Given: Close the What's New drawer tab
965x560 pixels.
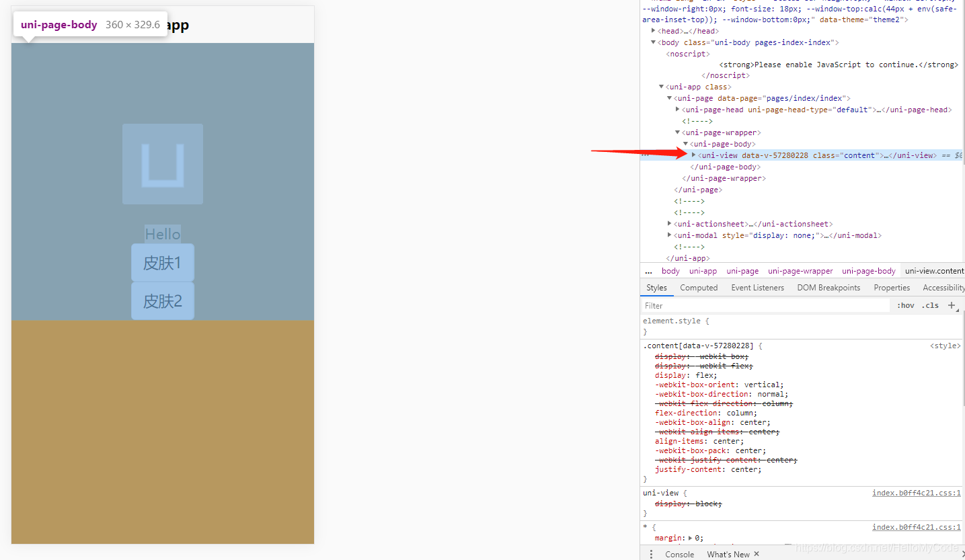Looking at the screenshot, I should (757, 554).
